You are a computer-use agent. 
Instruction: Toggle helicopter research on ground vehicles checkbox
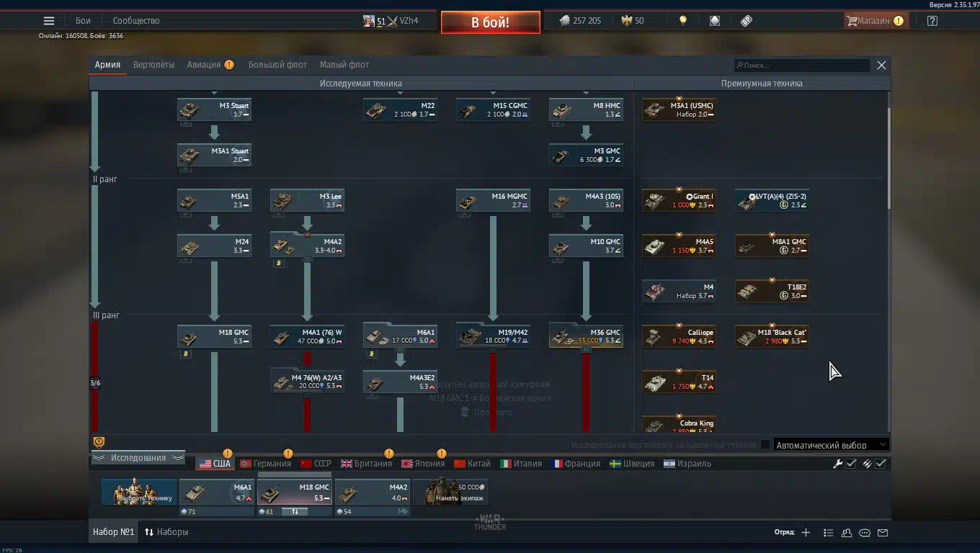pos(765,445)
